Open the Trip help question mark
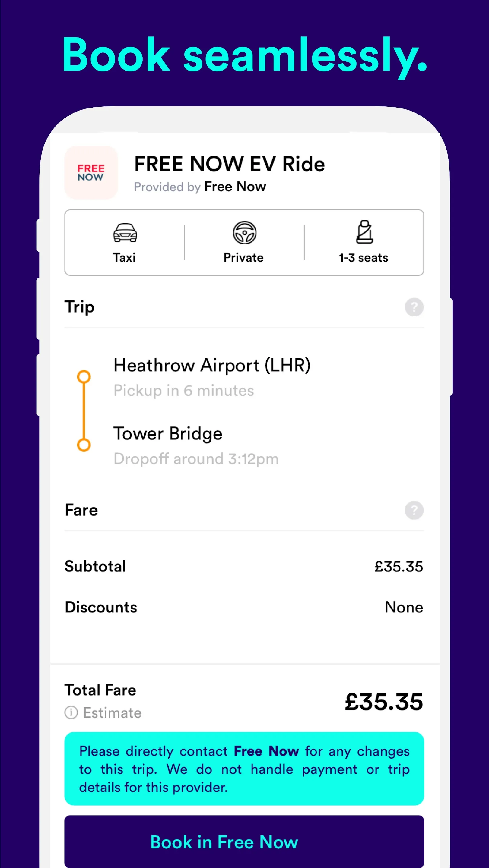Image resolution: width=489 pixels, height=868 pixels. [x=414, y=307]
